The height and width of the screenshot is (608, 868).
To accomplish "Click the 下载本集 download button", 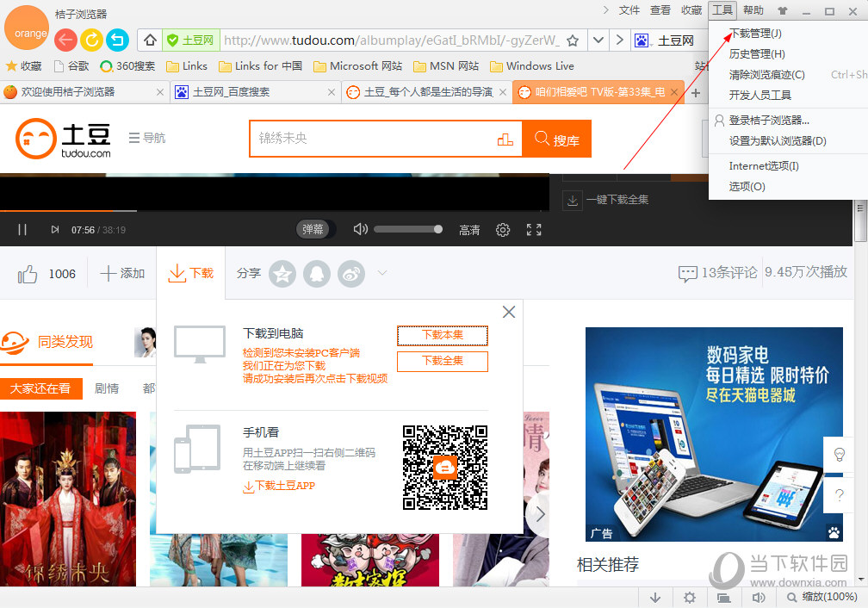I will click(442, 335).
